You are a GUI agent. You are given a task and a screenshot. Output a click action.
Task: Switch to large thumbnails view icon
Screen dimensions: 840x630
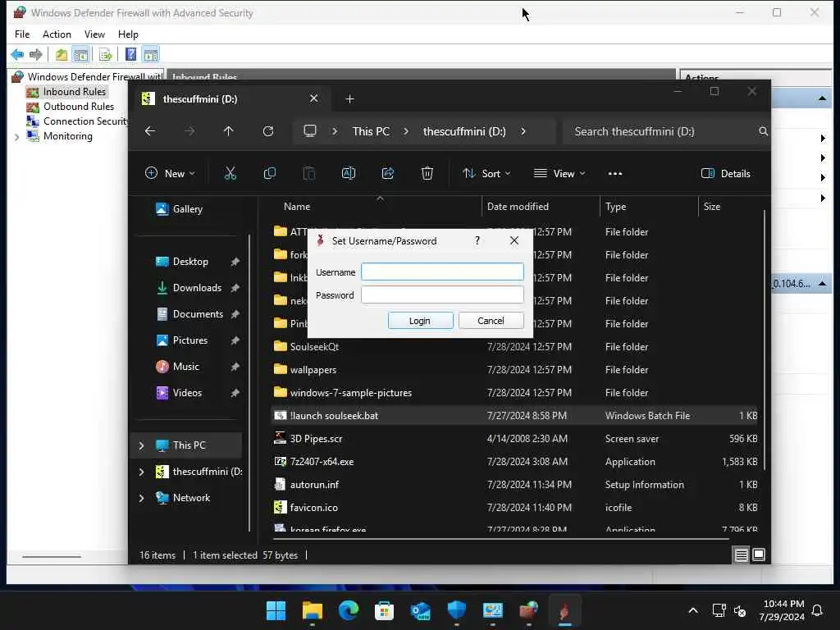[x=759, y=555]
